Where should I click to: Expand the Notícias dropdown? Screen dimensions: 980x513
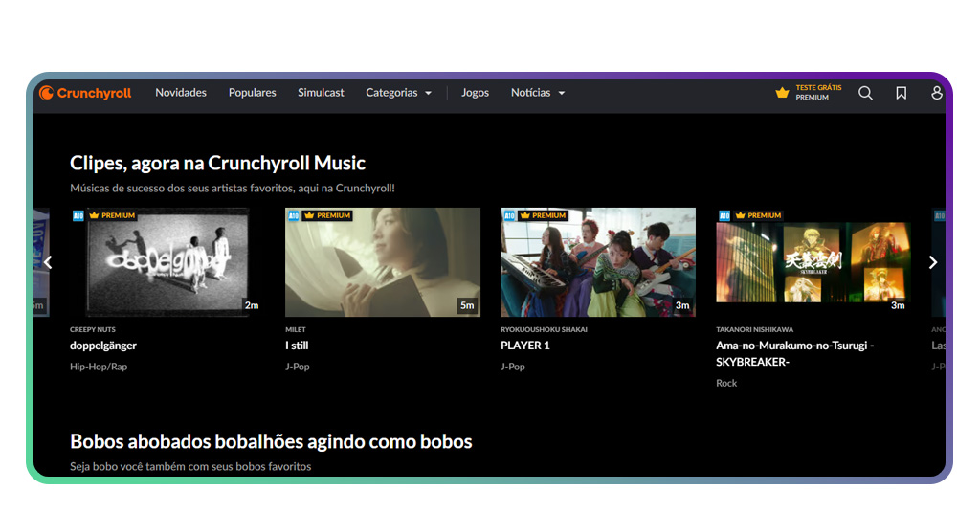[x=538, y=93]
